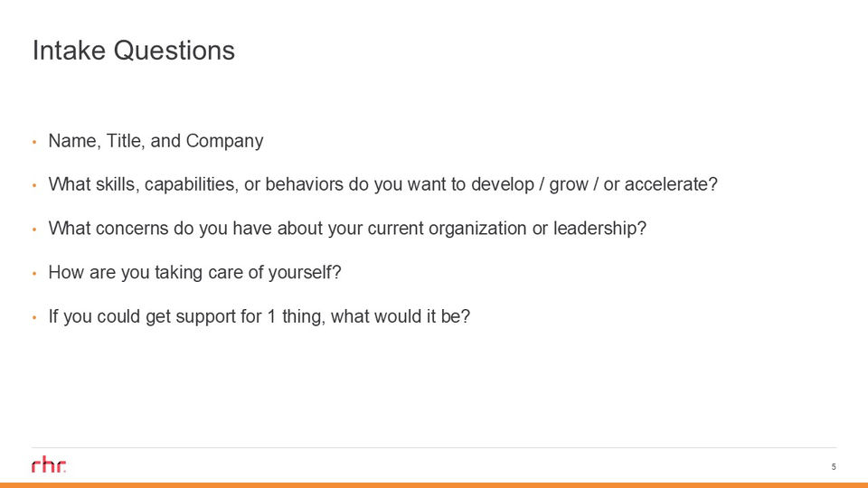Viewport: 868px width, 488px height.
Task: Click the bullet before "What skills, capabilities"
Action: click(x=34, y=185)
